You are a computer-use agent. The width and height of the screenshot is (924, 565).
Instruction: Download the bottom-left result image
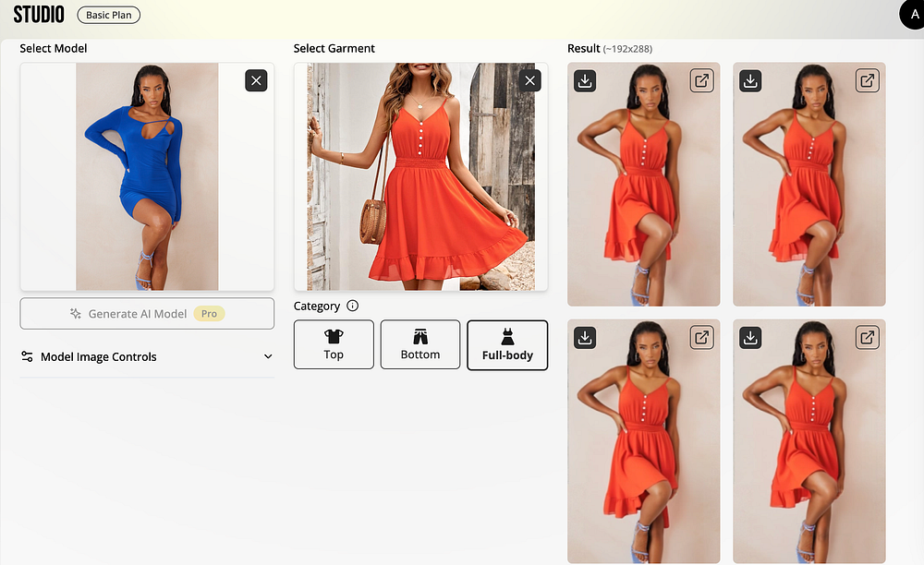pyautogui.click(x=585, y=337)
